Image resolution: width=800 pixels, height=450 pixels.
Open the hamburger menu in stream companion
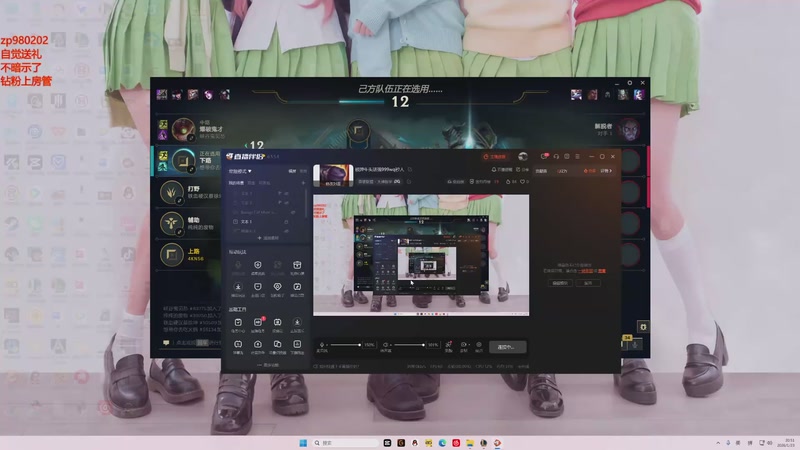578,157
